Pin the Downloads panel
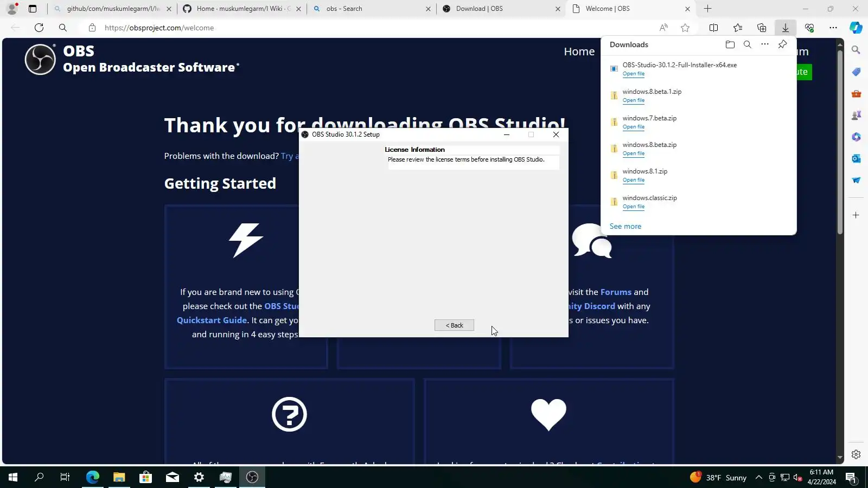Screen dimensions: 868x488 [x=782, y=44]
